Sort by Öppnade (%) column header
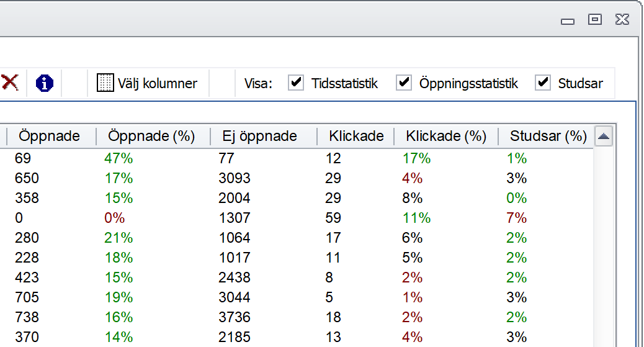 [x=153, y=136]
